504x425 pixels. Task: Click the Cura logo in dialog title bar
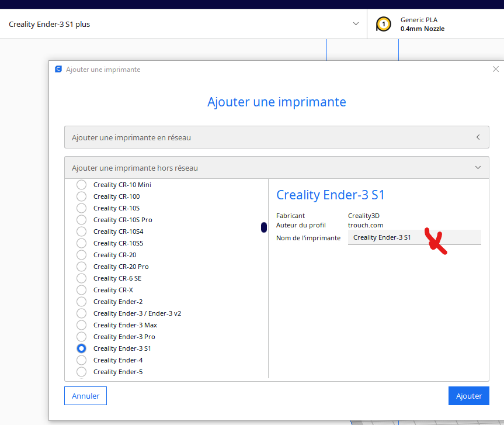58,69
